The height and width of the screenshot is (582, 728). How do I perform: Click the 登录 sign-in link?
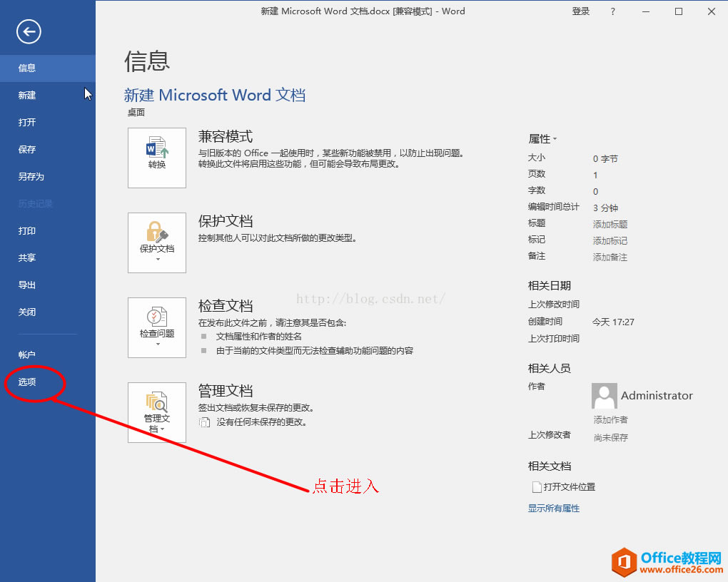coord(580,11)
